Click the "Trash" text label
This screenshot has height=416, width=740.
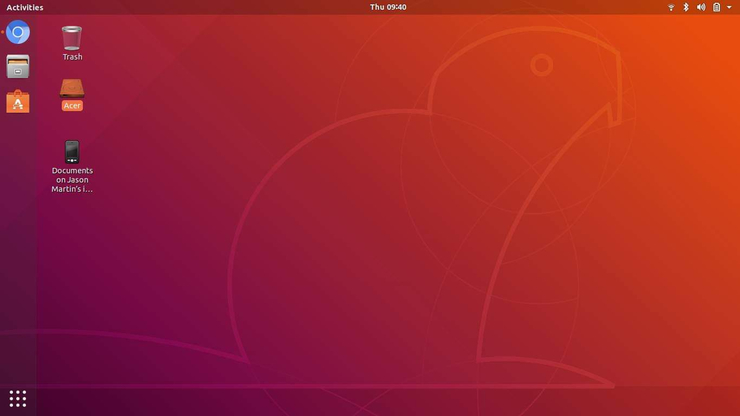pyautogui.click(x=72, y=57)
